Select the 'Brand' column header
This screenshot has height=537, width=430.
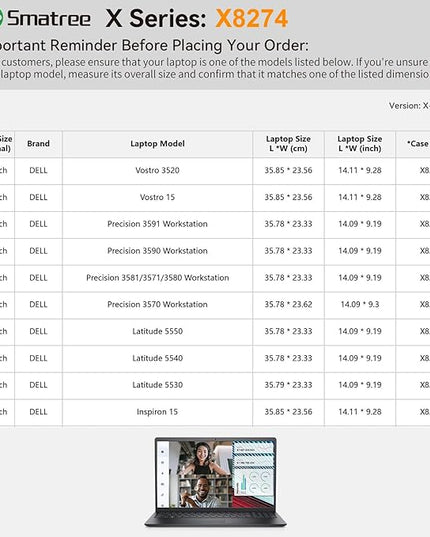(38, 144)
